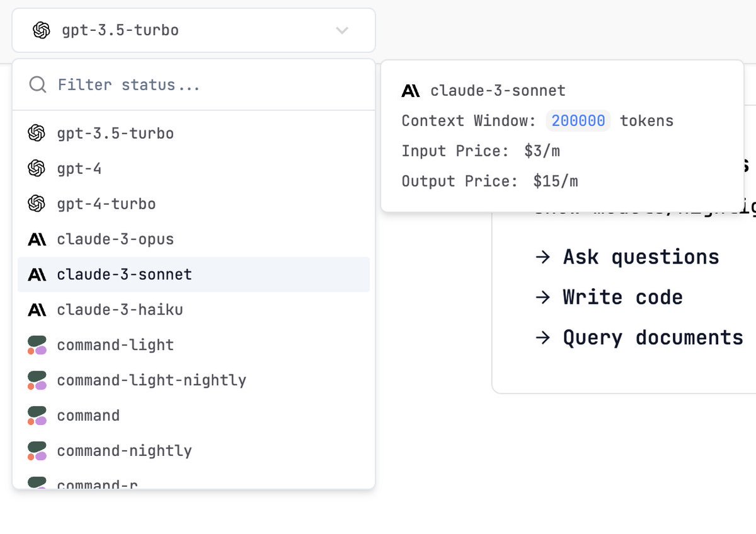Click Cohere icon beside command-light
Image resolution: width=756 pixels, height=534 pixels.
(x=37, y=345)
